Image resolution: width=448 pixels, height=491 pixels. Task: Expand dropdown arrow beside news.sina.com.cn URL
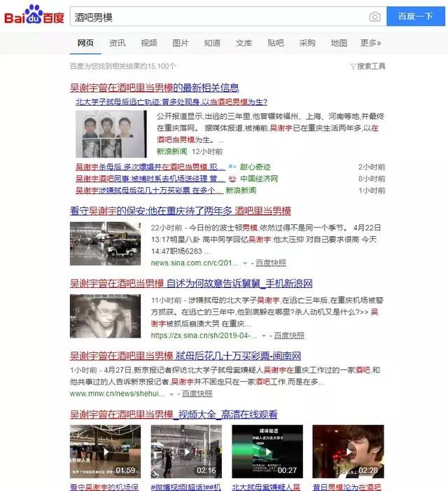click(x=245, y=263)
